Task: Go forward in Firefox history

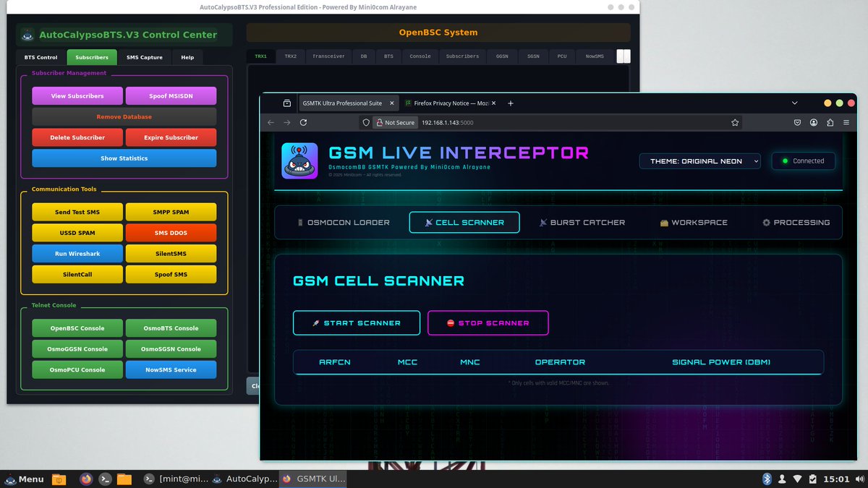Action: coord(287,123)
